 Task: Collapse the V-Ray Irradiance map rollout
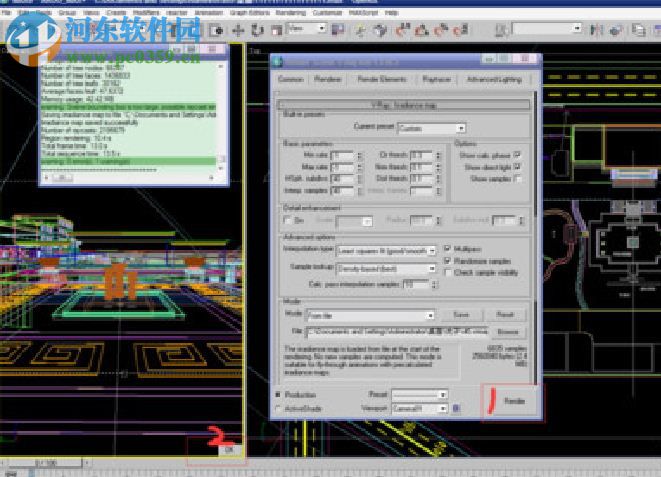click(404, 105)
